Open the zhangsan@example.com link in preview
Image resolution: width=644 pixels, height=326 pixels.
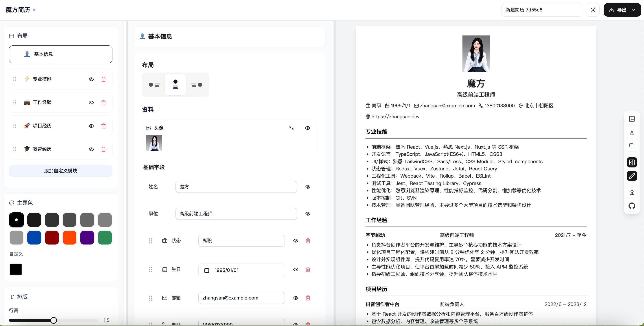(x=447, y=106)
